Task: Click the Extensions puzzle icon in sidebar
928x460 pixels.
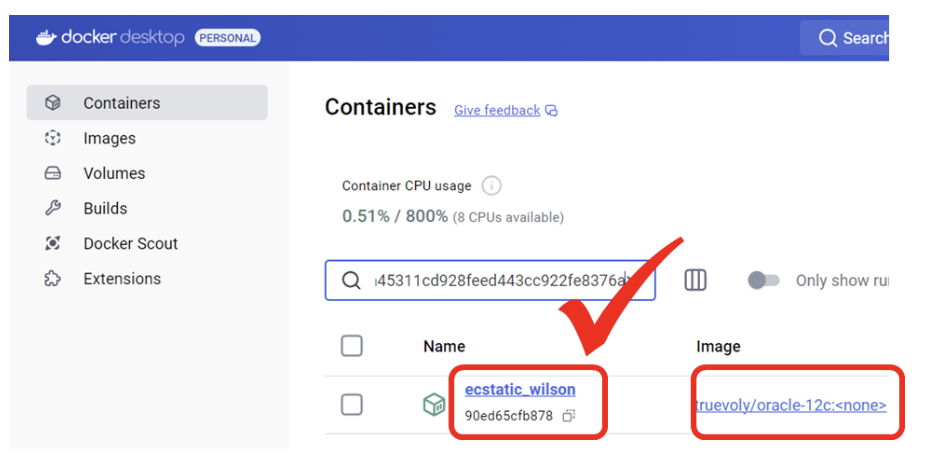Action: (x=54, y=279)
